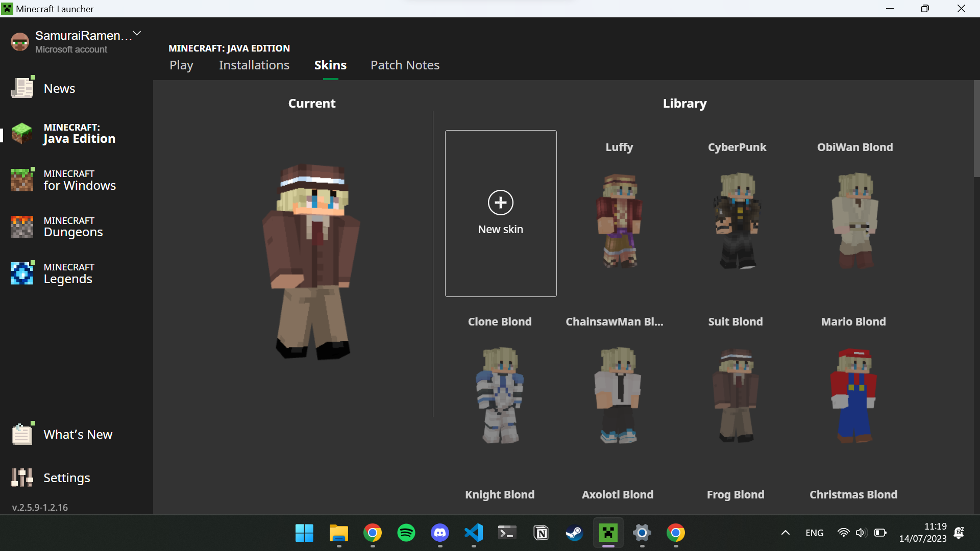Open the notification bell in taskbar
The width and height of the screenshot is (980, 551).
959,533
